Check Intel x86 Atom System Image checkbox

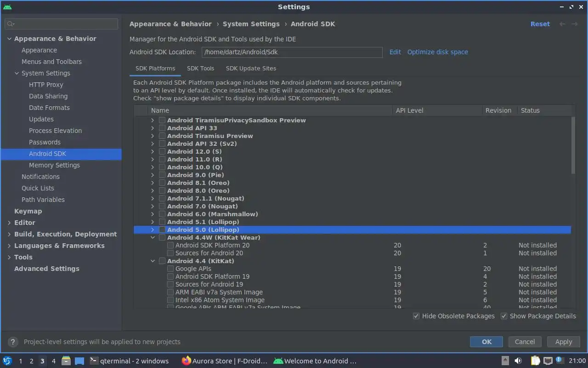tap(170, 300)
